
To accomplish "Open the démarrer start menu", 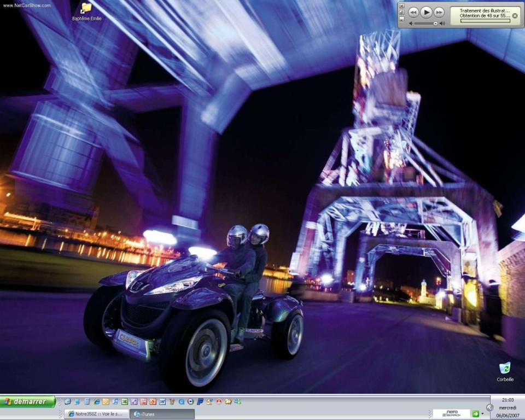I will point(28,401).
